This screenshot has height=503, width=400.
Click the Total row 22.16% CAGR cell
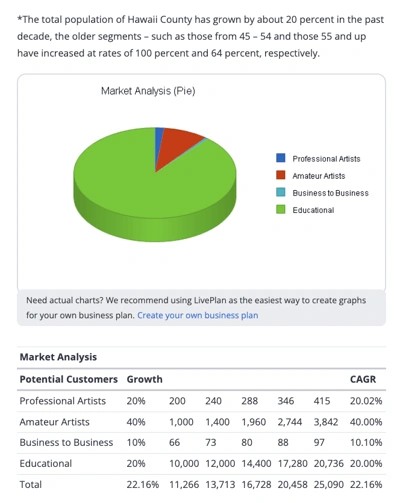(366, 484)
